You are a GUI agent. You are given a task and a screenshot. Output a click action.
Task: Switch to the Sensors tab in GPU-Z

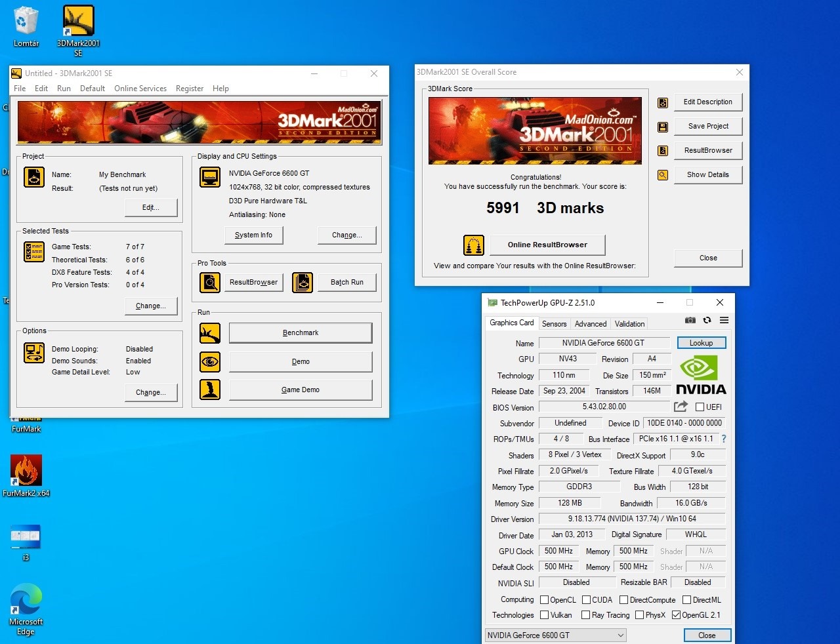(554, 324)
